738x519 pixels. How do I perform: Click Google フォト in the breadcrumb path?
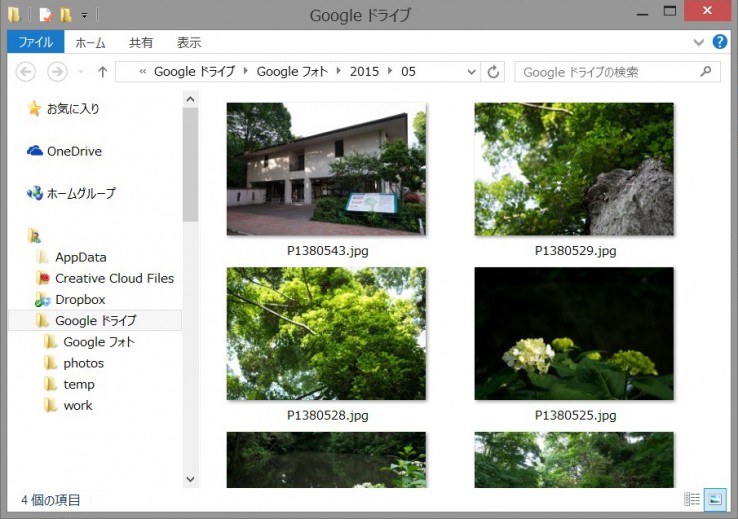coord(294,72)
